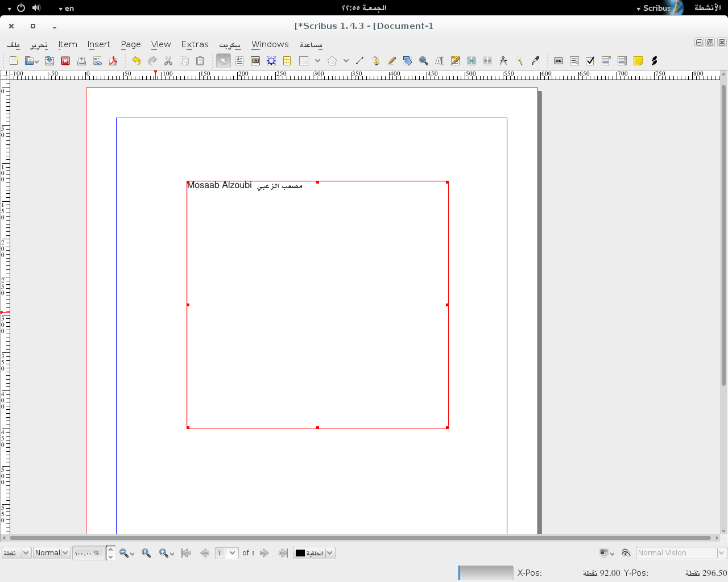This screenshot has width=728, height=582.
Task: Select the Freehand Line pencil tool
Action: pyautogui.click(x=392, y=61)
